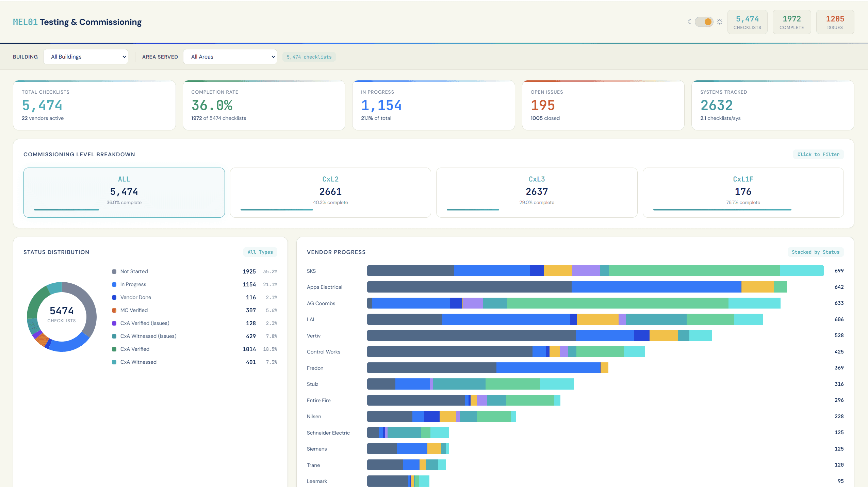Click the CxA Witnessed (Issues) legend swatch
This screenshot has width=868, height=487.
pos(114,336)
